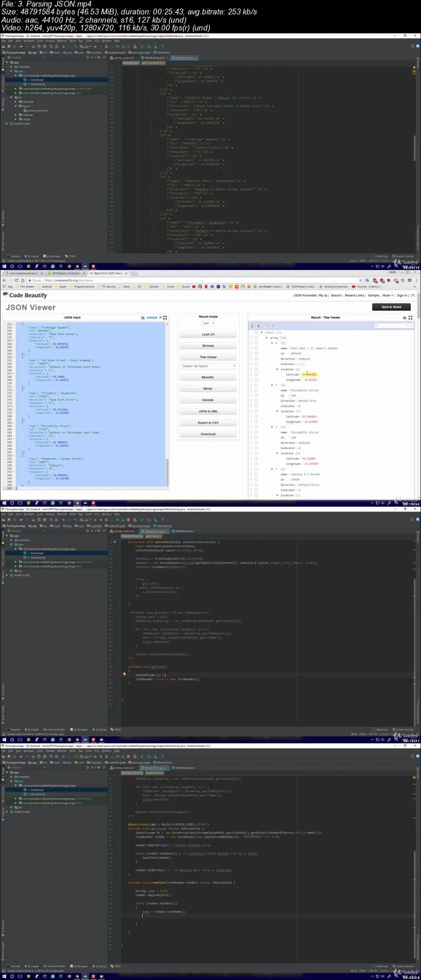Click the redo icon in Tree Viewer toolbar

(273, 326)
